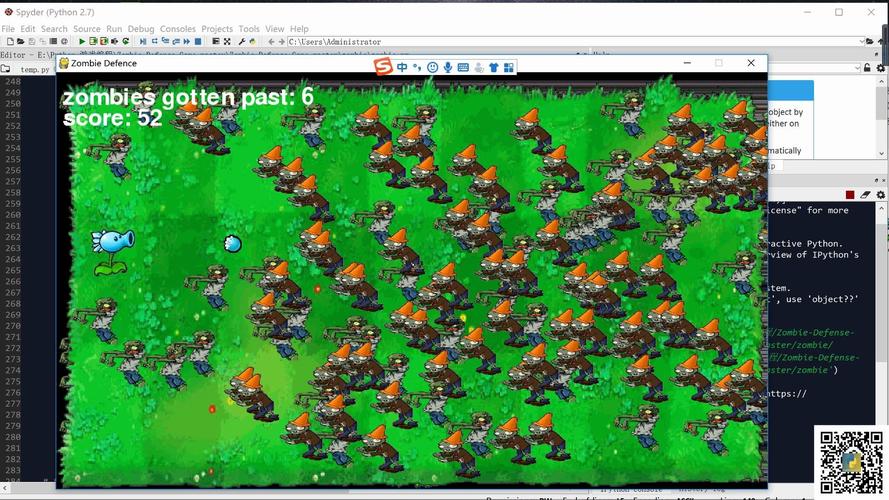The width and height of the screenshot is (889, 500).
Task: Run selection or current line icon
Action: tap(115, 41)
